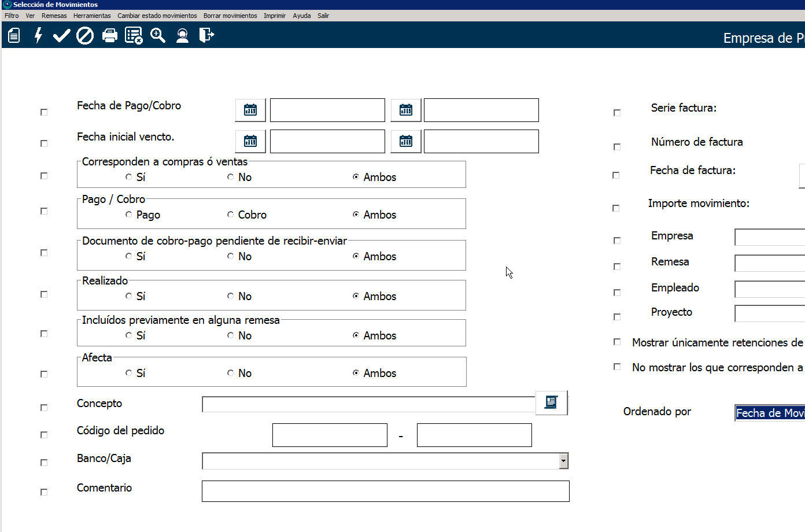The height and width of the screenshot is (532, 805).
Task: Click the lightning bolt toolbar icon
Action: point(38,36)
